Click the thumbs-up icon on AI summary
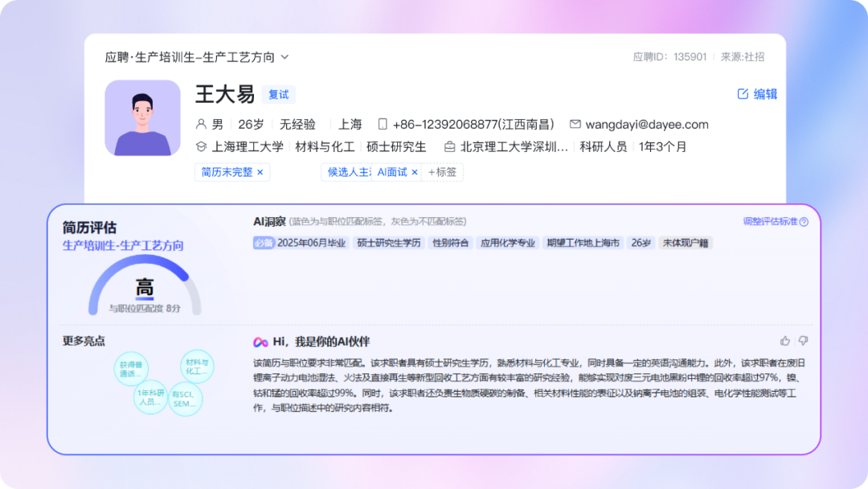The image size is (868, 489). pos(785,341)
